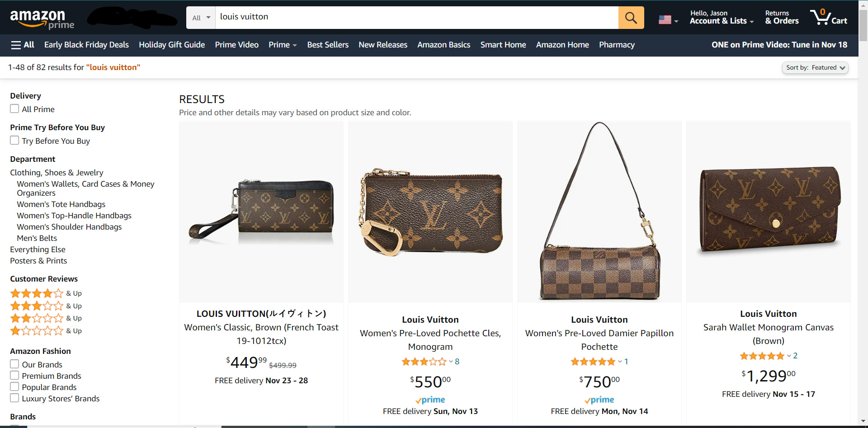Screen dimensions: 868x428
Task: Click the search field containing louis vuitton
Action: click(x=417, y=18)
